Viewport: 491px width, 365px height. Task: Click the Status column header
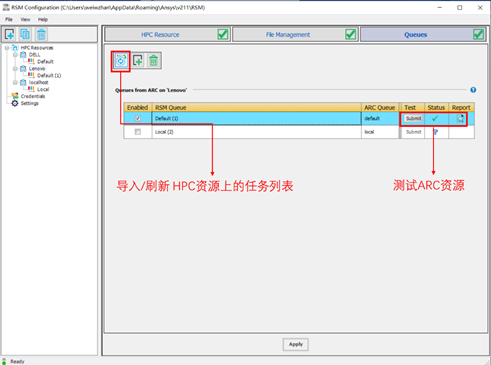[x=436, y=107]
